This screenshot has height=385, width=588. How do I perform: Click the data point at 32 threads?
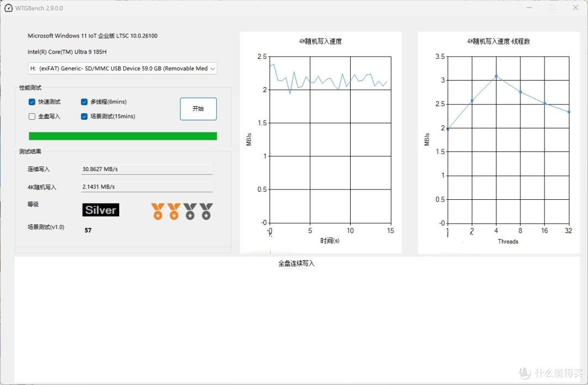pos(569,112)
